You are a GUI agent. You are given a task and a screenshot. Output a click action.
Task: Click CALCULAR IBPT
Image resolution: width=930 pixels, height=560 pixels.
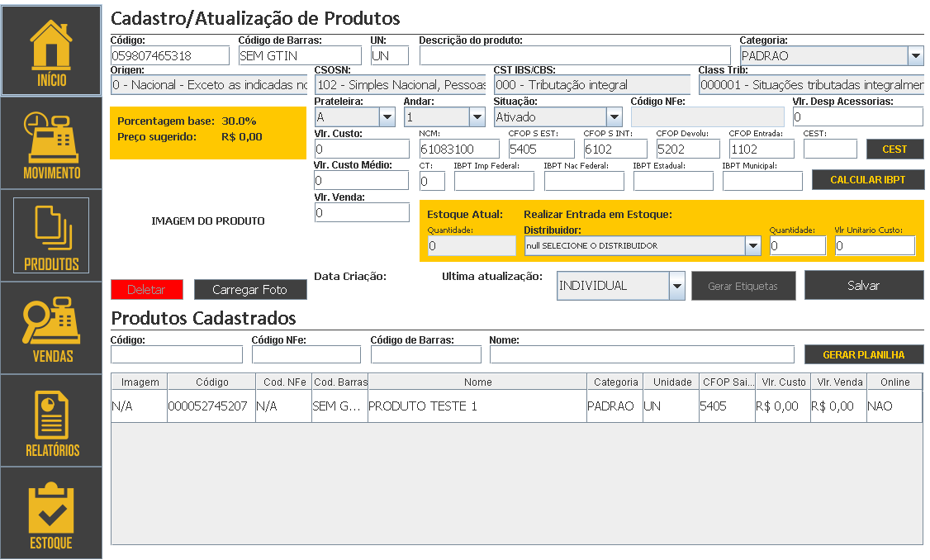pos(868,180)
